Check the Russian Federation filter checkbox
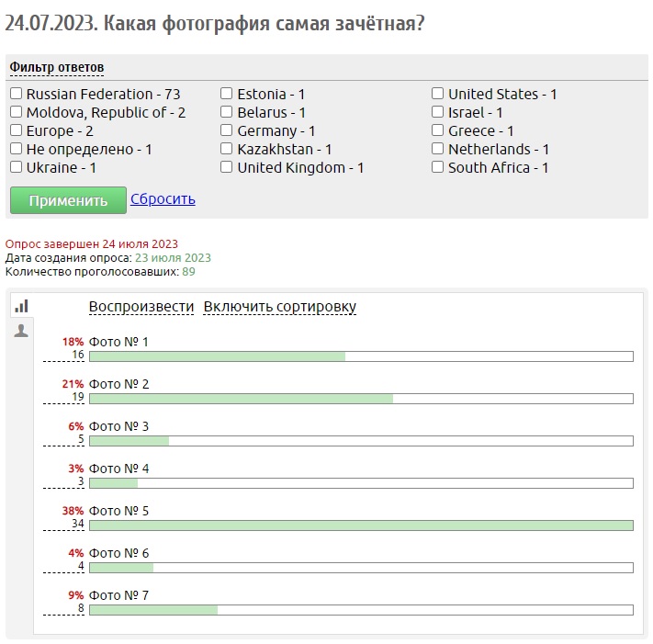 [x=17, y=94]
